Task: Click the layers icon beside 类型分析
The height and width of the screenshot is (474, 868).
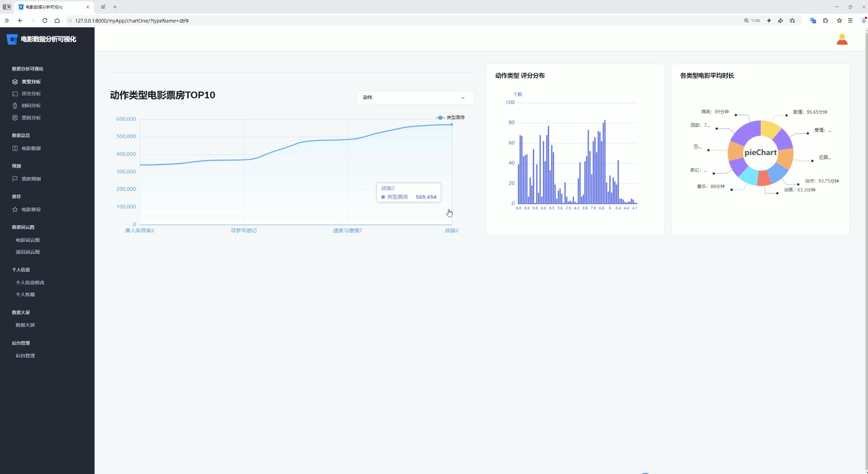Action: (x=15, y=82)
